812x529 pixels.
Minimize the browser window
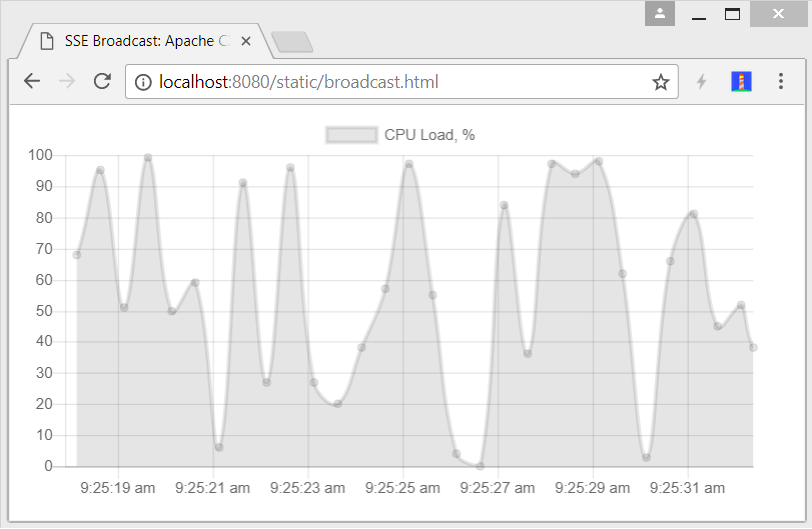pos(699,14)
